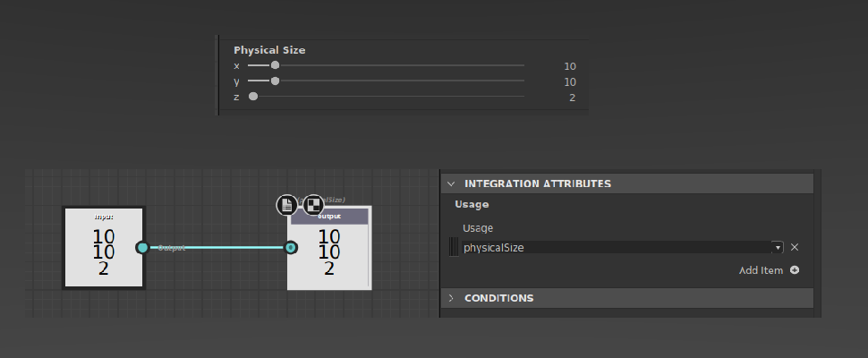Screen dimensions: 868x358
Task: Click the plus icon next to Add Item
Action: click(x=794, y=270)
